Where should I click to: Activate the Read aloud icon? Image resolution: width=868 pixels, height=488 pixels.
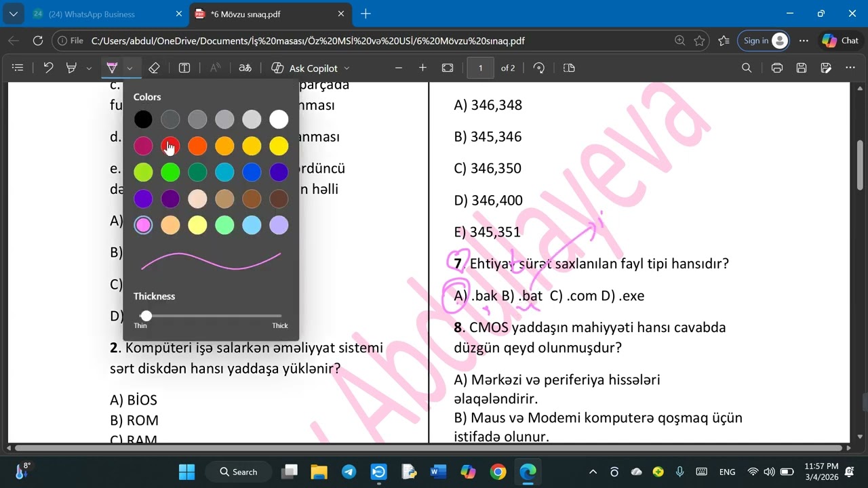(x=215, y=68)
